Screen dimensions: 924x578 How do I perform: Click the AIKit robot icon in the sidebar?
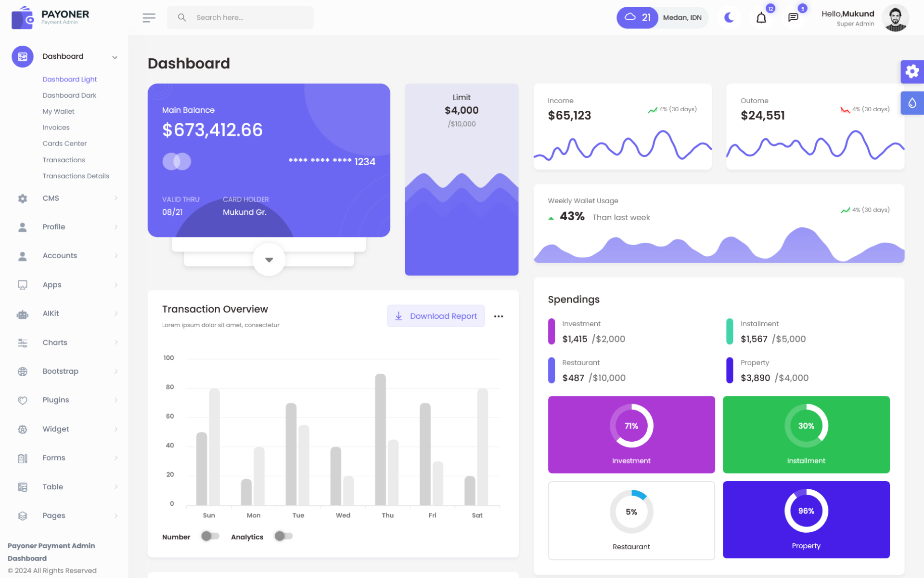[x=23, y=314]
